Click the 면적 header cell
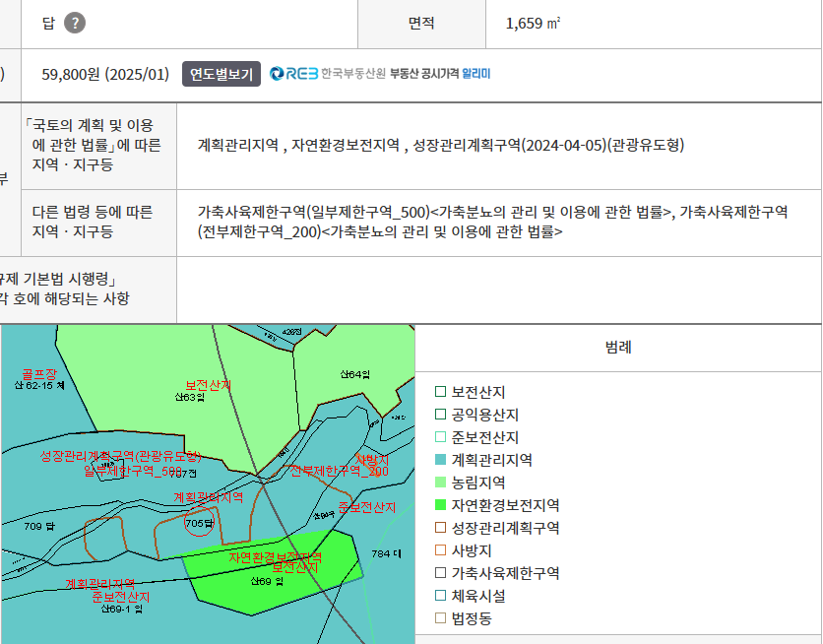This screenshot has height=644, width=823. (421, 23)
